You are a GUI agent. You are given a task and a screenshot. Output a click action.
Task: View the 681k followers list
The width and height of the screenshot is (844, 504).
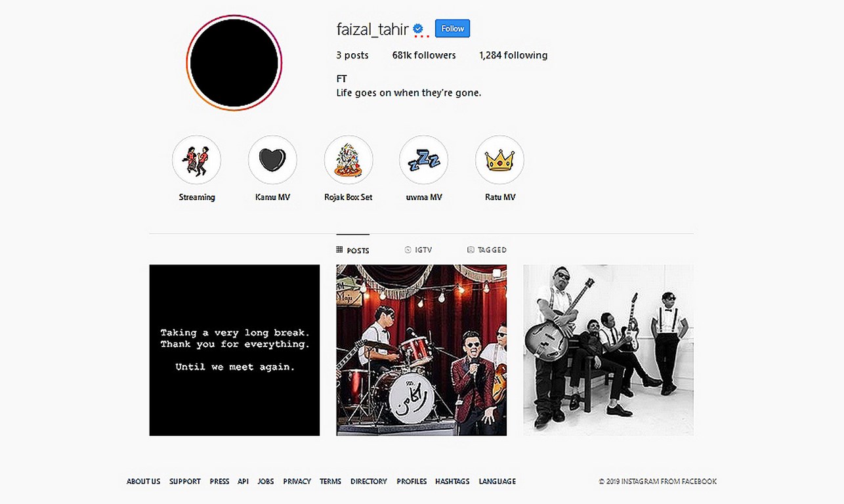[x=424, y=55]
